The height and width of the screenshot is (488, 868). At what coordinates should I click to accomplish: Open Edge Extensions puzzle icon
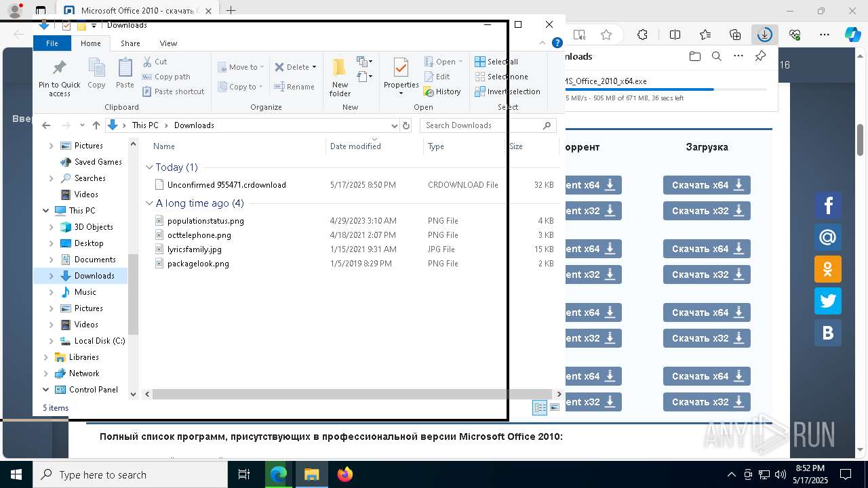(642, 35)
